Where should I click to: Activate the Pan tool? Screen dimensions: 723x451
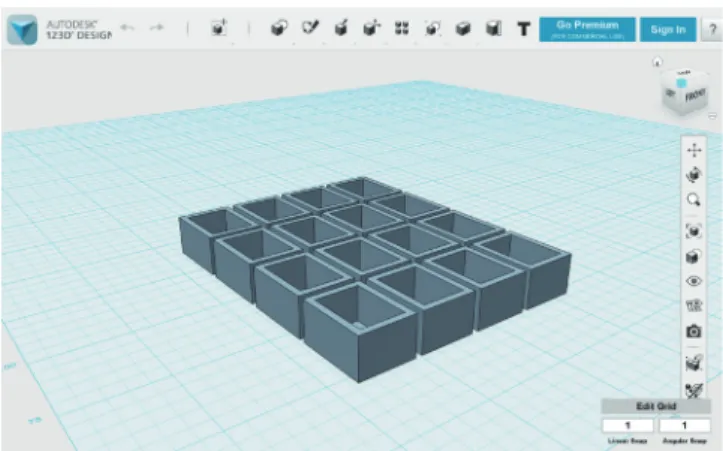pos(694,150)
